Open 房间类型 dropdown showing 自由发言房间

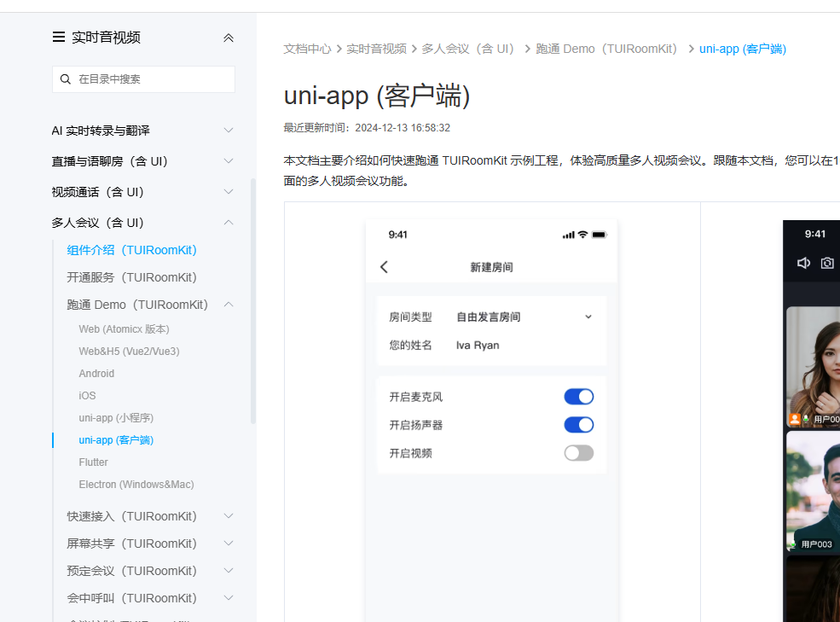522,317
